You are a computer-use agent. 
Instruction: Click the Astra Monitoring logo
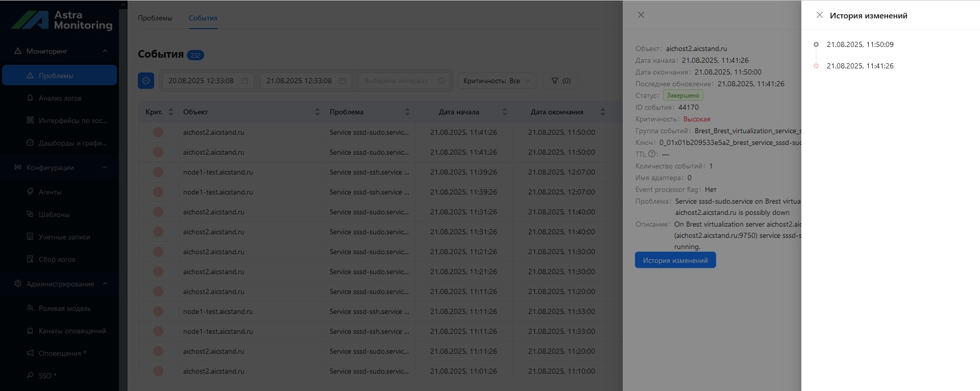pyautogui.click(x=62, y=20)
